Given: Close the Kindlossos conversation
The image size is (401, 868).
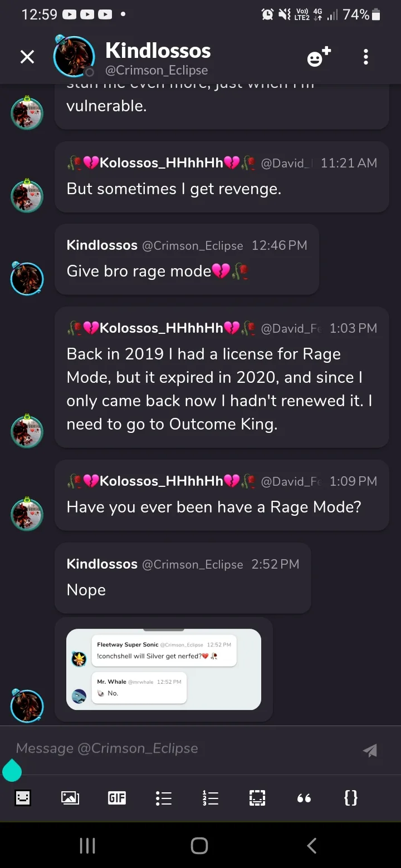Looking at the screenshot, I should 27,57.
